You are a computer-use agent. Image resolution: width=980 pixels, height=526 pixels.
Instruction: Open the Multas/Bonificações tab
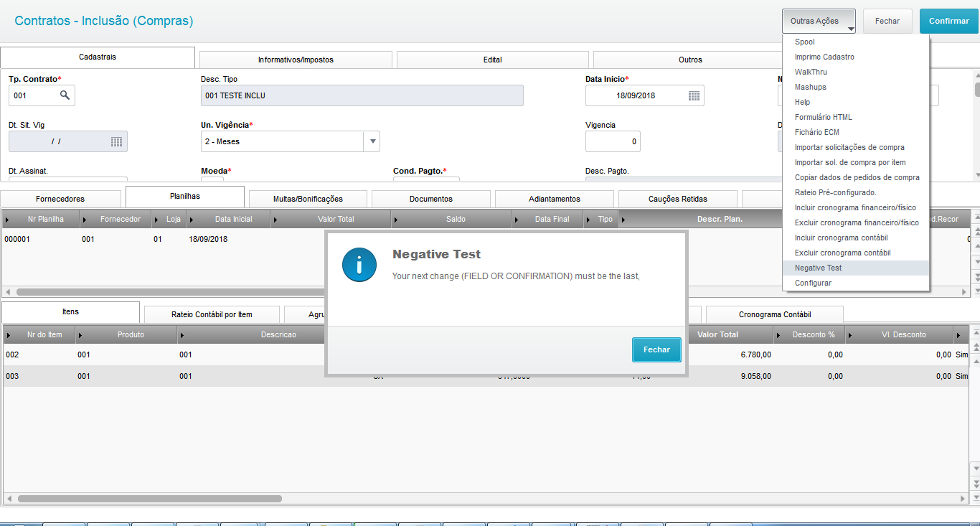[308, 199]
